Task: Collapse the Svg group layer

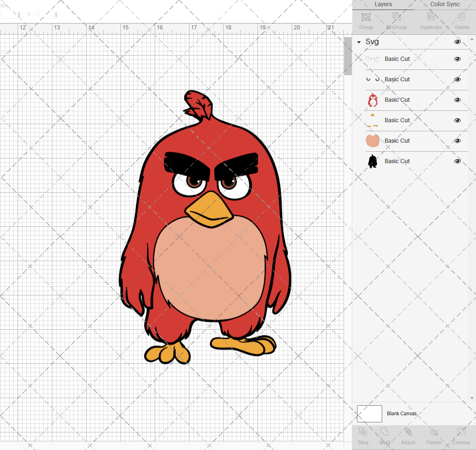Action: [359, 42]
